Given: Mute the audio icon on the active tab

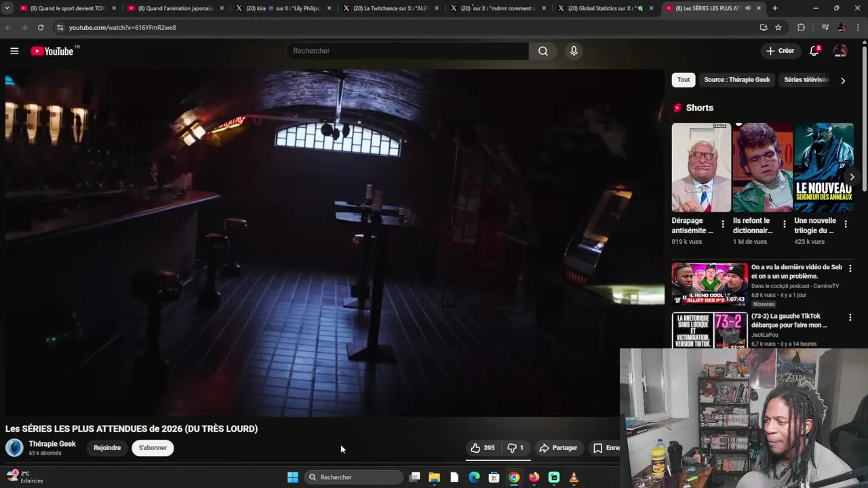Looking at the screenshot, I should coord(747,8).
